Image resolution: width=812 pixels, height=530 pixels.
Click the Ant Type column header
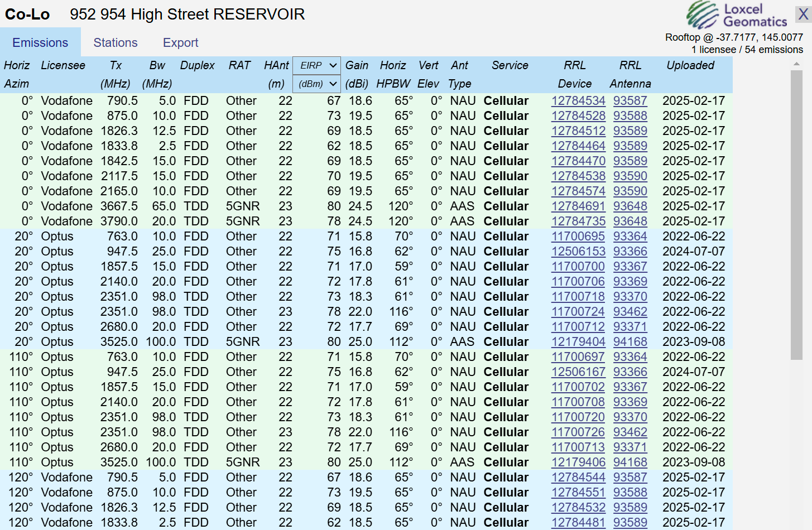click(x=460, y=74)
